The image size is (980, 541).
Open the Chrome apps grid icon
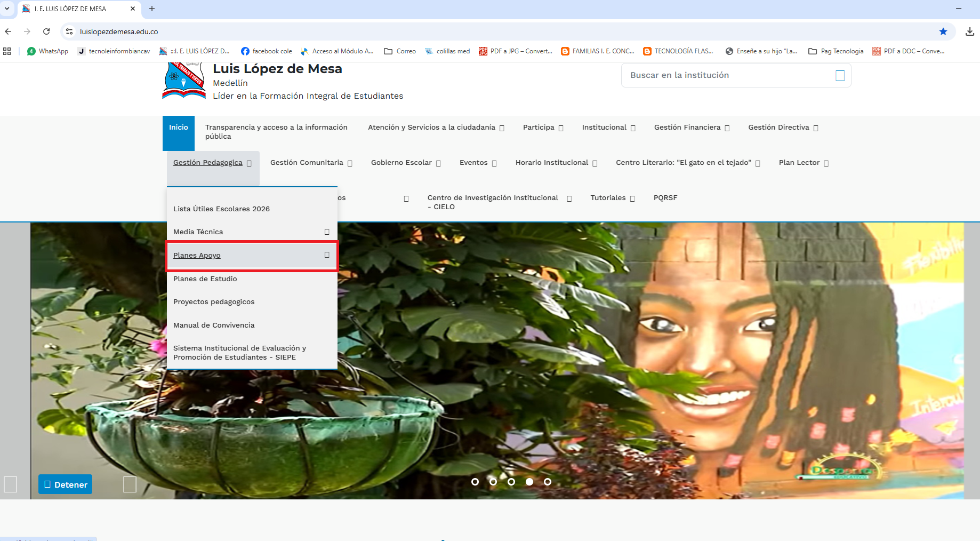pyautogui.click(x=7, y=51)
